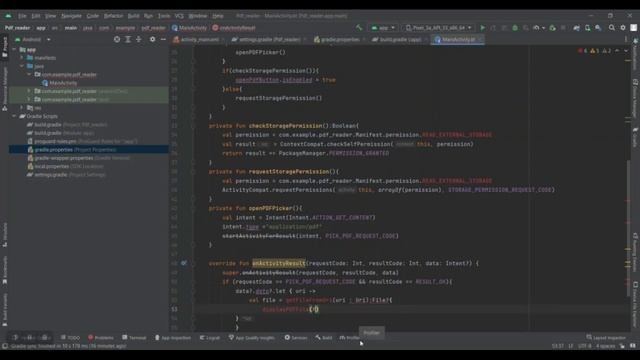Viewport: 640px width, 360px height.
Task: Click the highlighted onActivityResult function name
Action: pyautogui.click(x=278, y=263)
